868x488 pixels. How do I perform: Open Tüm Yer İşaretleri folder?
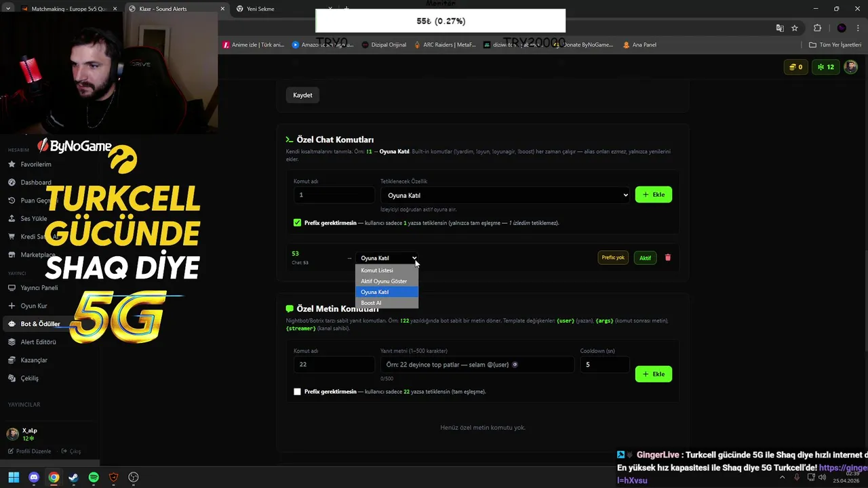click(835, 45)
